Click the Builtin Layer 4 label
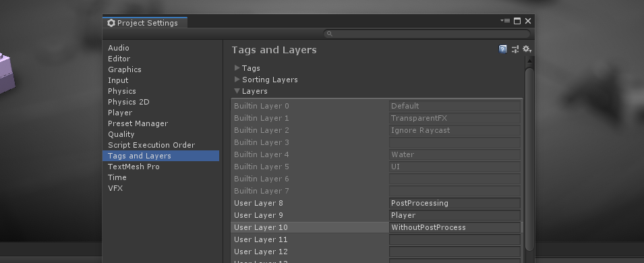The width and height of the screenshot is (644, 263). click(x=262, y=154)
